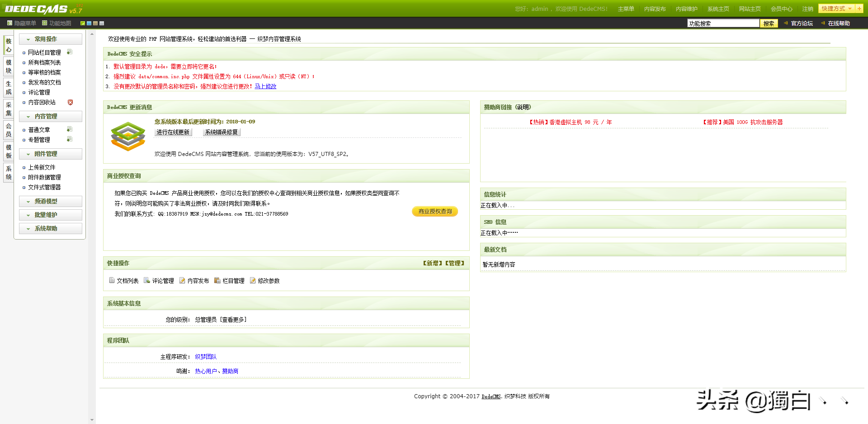Screen dimensions: 868x424
Task: Click add icon beside 网站栏目管理
Action: point(69,52)
